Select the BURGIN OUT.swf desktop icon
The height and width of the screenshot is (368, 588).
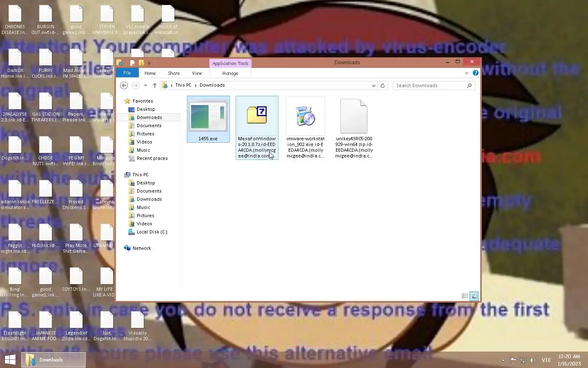(x=45, y=20)
